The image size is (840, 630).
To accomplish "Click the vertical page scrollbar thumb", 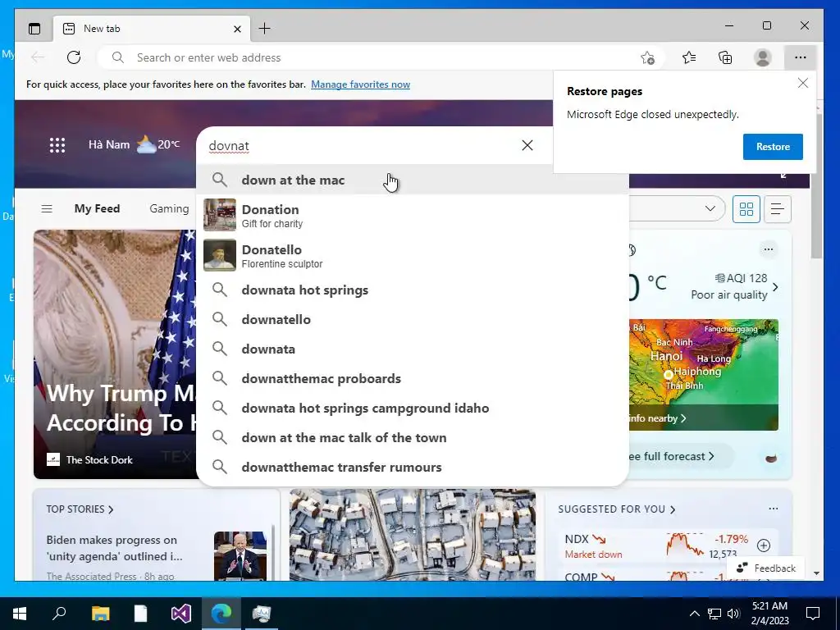I will click(816, 185).
